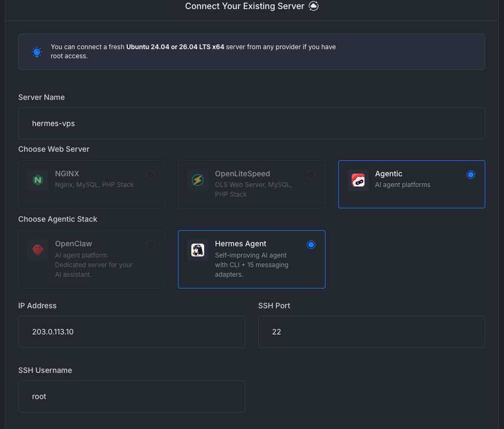The width and height of the screenshot is (504, 429).
Task: Click the "SSH Port" label
Action: click(274, 306)
